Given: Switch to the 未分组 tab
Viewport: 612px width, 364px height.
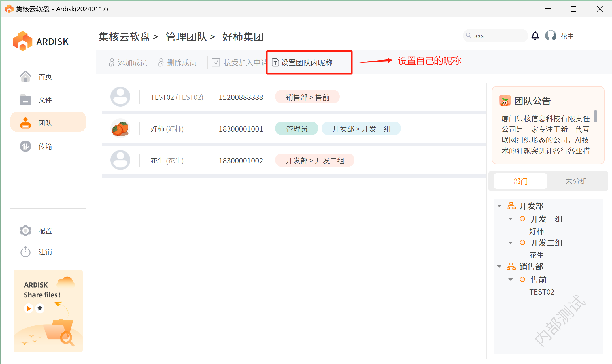Looking at the screenshot, I should (576, 181).
